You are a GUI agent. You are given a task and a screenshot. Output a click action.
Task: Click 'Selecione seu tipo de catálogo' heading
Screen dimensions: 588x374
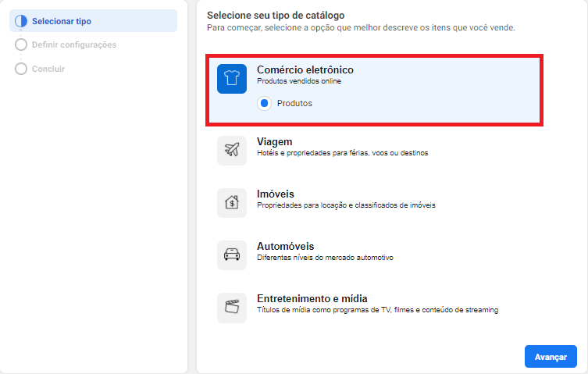[x=276, y=16]
